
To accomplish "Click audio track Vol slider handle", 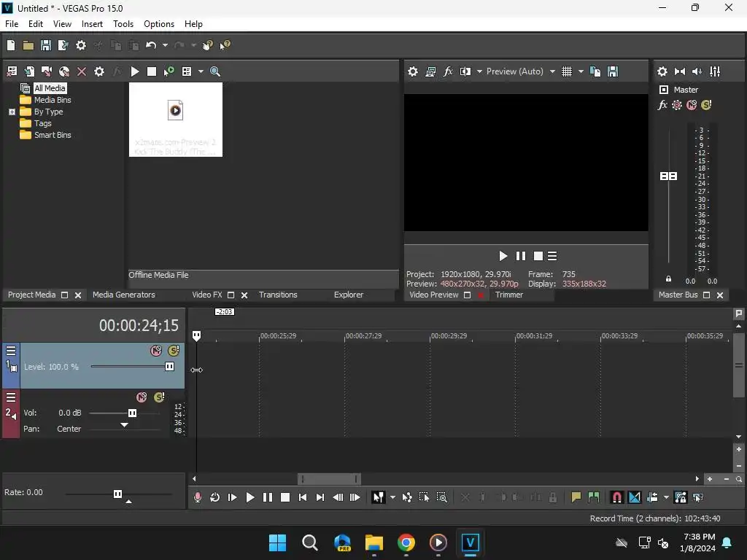I will pos(133,413).
